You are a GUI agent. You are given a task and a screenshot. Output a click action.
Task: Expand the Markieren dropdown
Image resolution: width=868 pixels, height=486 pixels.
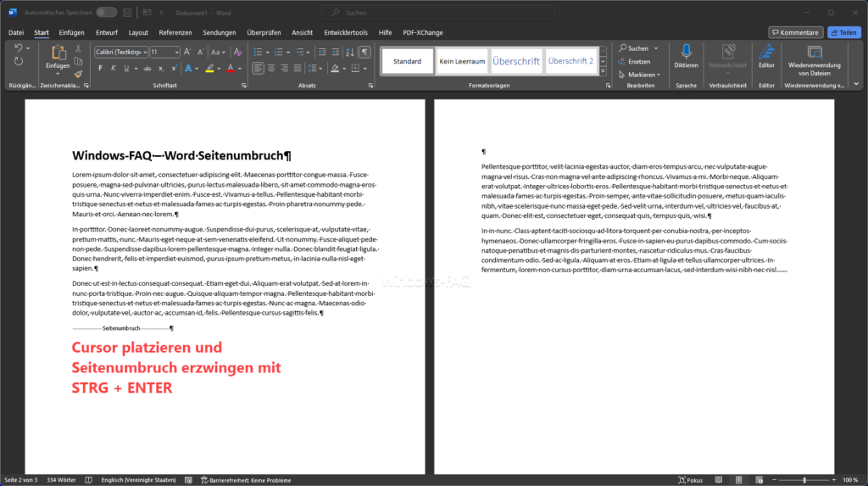point(659,75)
